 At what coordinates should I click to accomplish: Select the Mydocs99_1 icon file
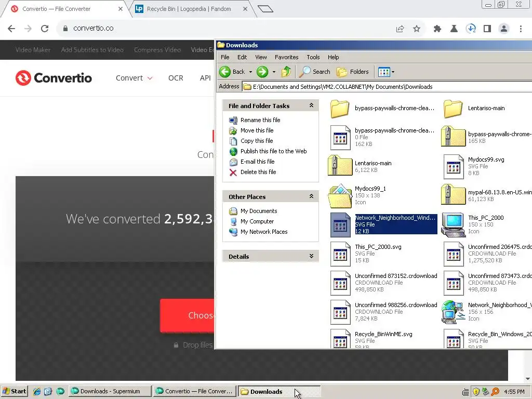[340, 195]
